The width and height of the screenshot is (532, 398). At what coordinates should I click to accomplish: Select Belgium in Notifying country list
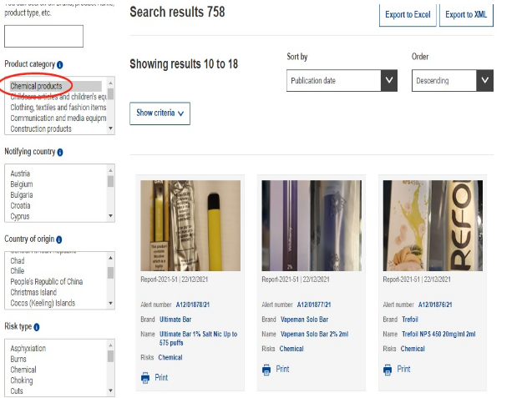tap(22, 184)
